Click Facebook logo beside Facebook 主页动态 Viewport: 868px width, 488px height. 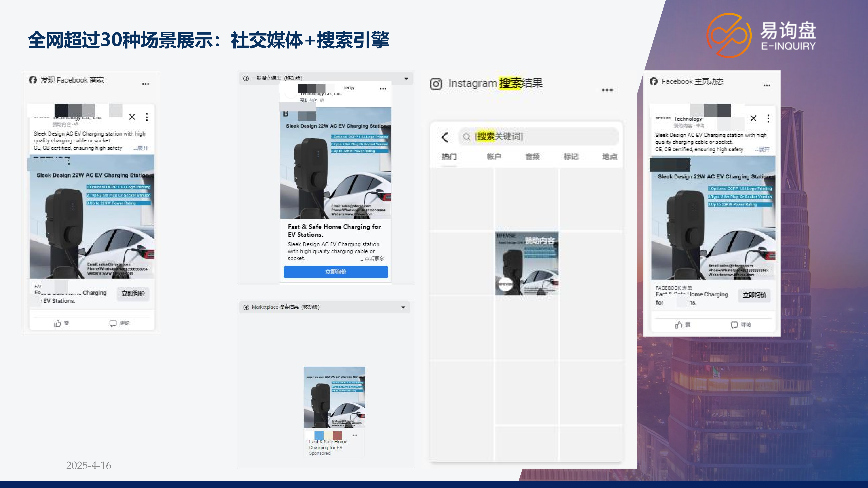pos(654,81)
